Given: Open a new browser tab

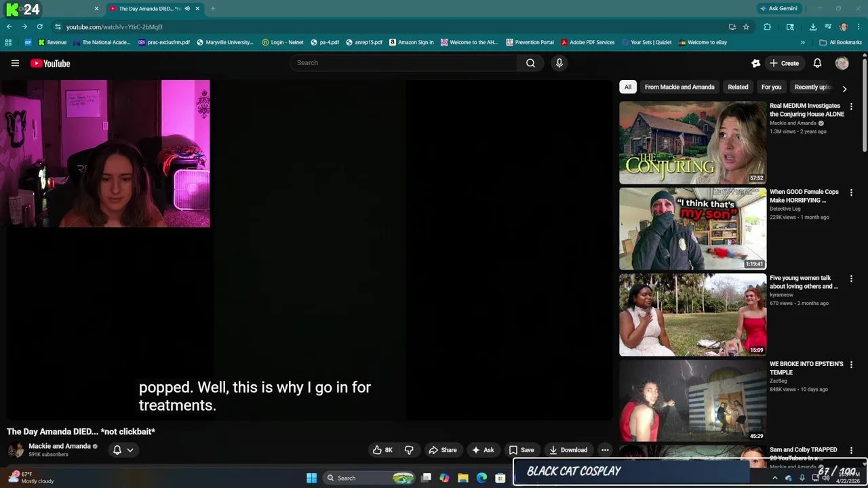Looking at the screenshot, I should (x=212, y=9).
